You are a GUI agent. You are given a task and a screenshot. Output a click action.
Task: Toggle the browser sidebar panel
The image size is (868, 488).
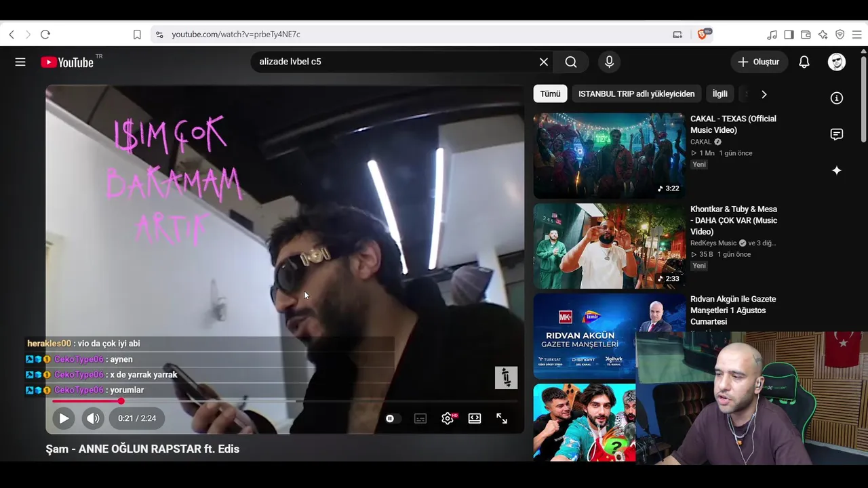(789, 35)
